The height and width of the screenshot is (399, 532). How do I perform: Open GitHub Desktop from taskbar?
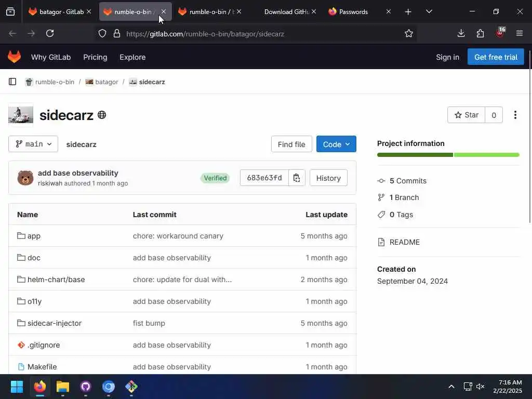click(x=86, y=387)
